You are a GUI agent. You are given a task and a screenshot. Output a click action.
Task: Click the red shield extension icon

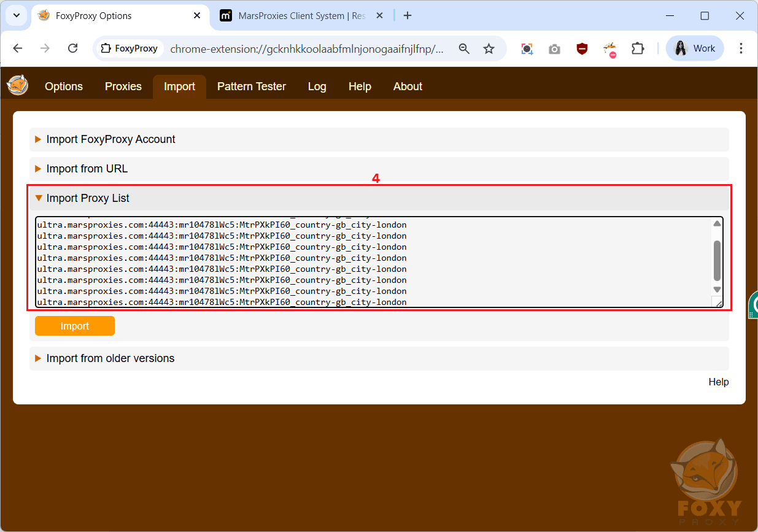click(x=582, y=48)
